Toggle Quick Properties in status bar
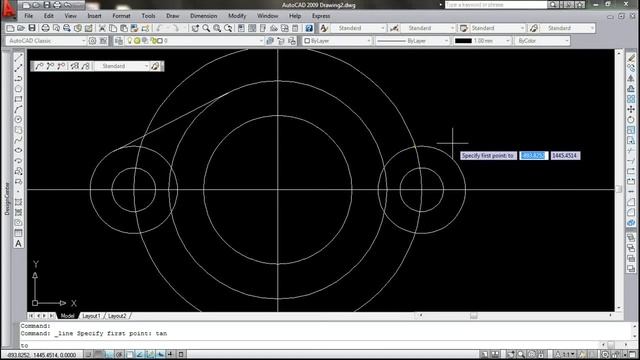This screenshot has height=360, width=640. coord(181,354)
